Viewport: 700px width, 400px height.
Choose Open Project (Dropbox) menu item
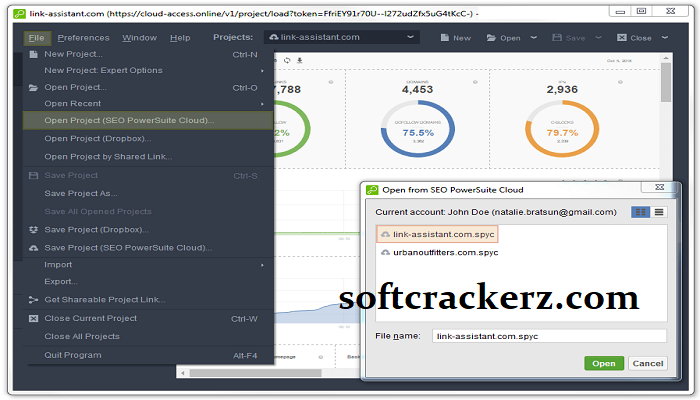point(148,139)
